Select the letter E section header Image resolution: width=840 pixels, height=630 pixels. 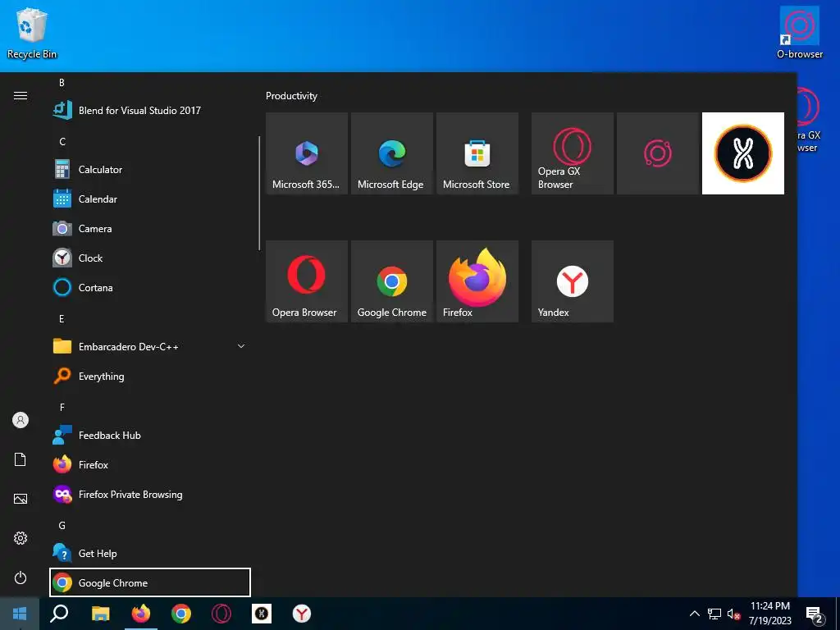point(62,319)
